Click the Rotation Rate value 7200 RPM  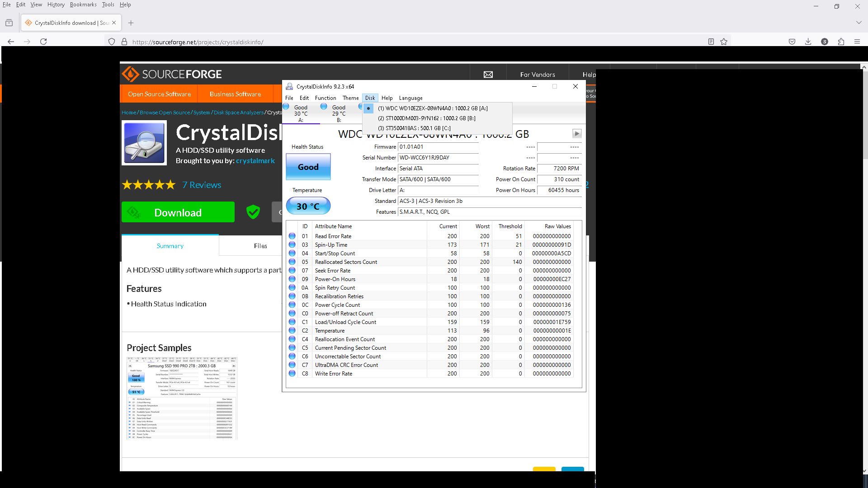point(559,169)
